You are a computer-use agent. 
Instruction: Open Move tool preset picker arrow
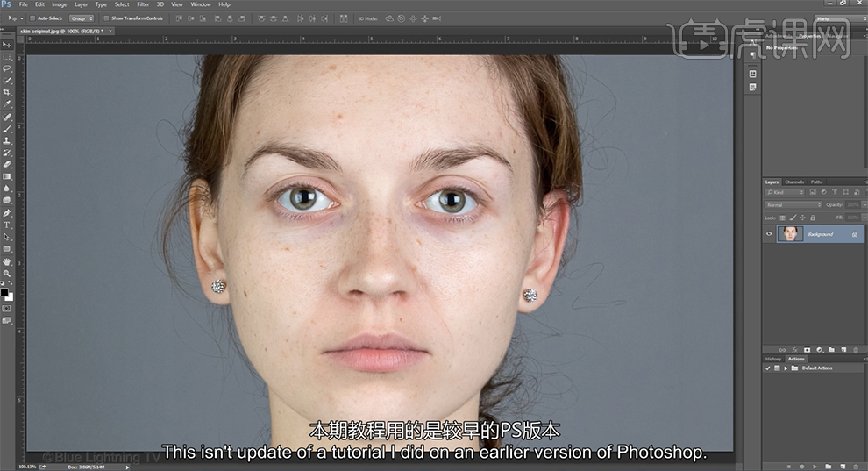22,18
